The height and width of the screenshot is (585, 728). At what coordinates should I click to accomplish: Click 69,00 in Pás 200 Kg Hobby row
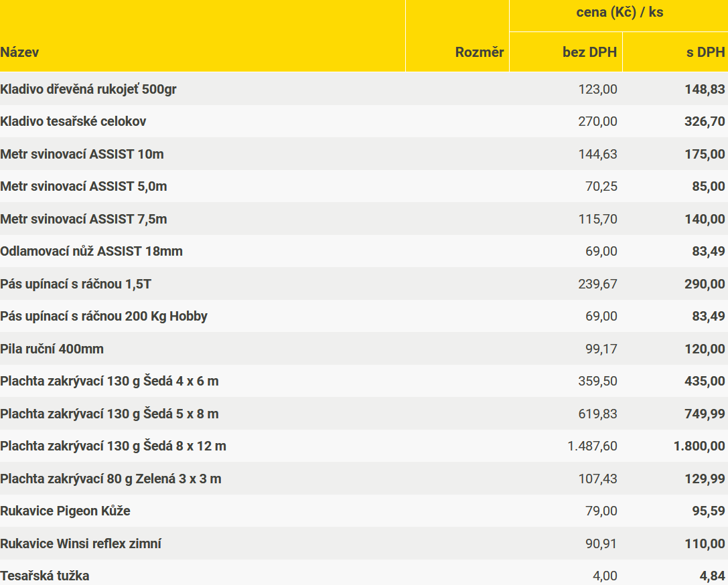(601, 317)
